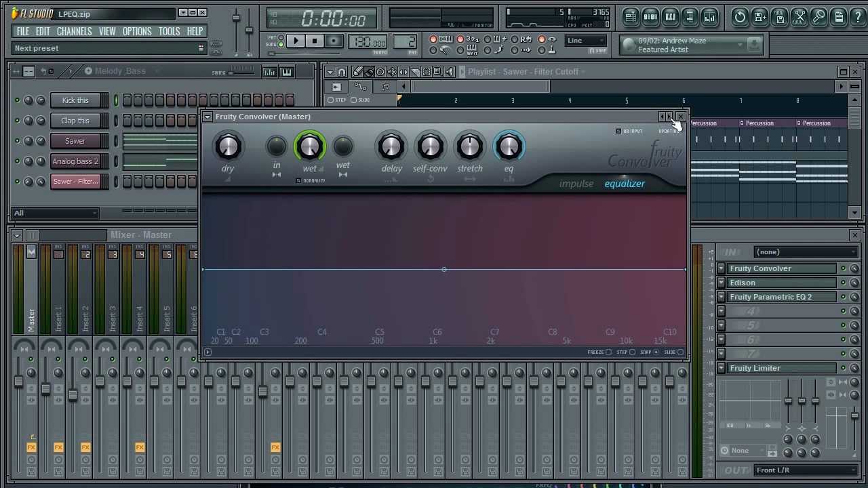The height and width of the screenshot is (488, 868).
Task: Open the audio editor scissors icon
Action: [800, 16]
